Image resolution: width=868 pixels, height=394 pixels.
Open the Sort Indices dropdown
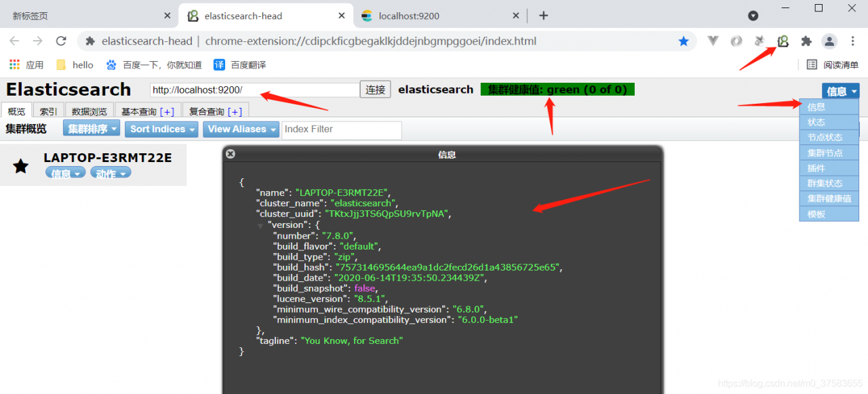pos(161,129)
